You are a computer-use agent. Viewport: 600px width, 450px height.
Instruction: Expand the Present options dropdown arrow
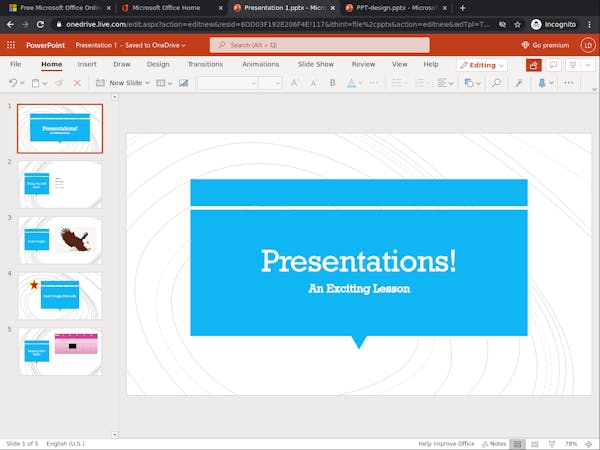click(x=588, y=65)
